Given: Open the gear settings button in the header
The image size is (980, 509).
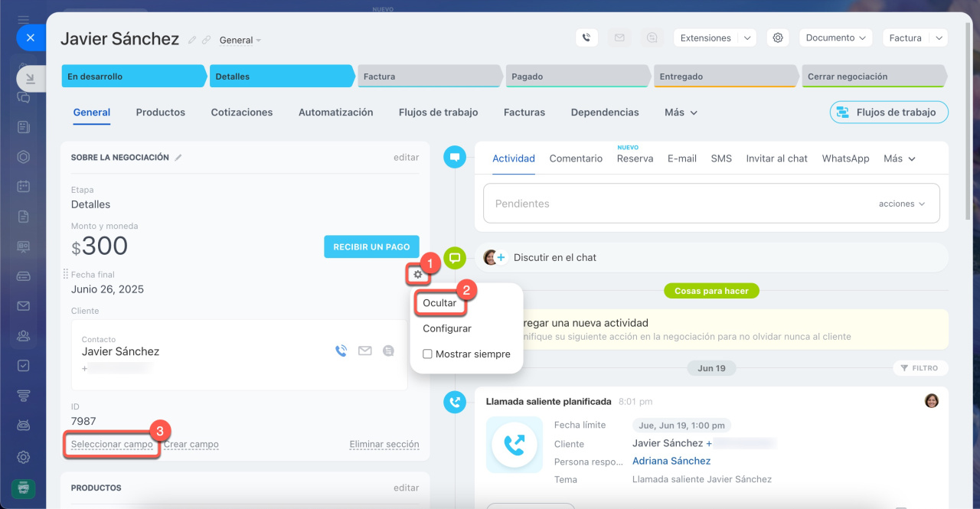Looking at the screenshot, I should pos(778,38).
